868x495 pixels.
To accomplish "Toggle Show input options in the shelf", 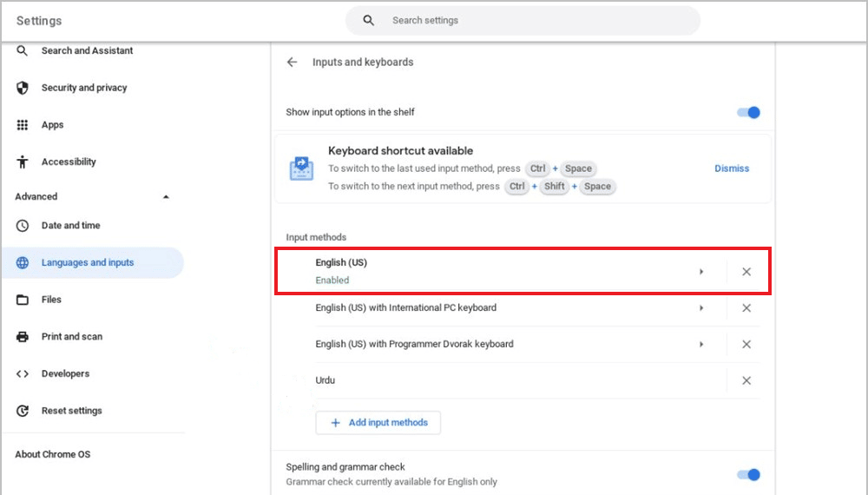I will 748,112.
